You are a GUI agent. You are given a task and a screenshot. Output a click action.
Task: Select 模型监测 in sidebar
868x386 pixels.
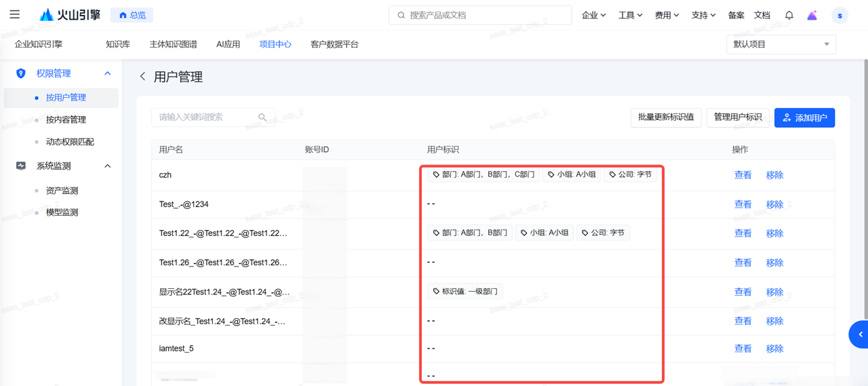pyautogui.click(x=61, y=212)
